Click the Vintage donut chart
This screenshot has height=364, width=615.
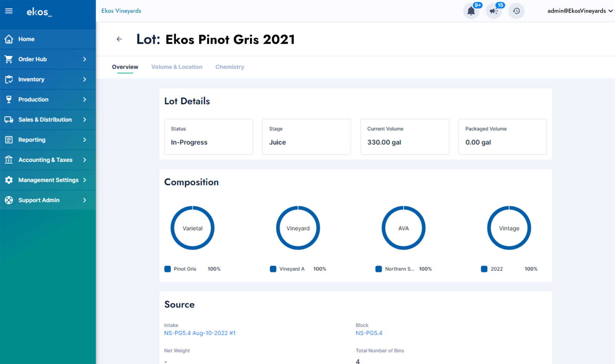point(509,228)
